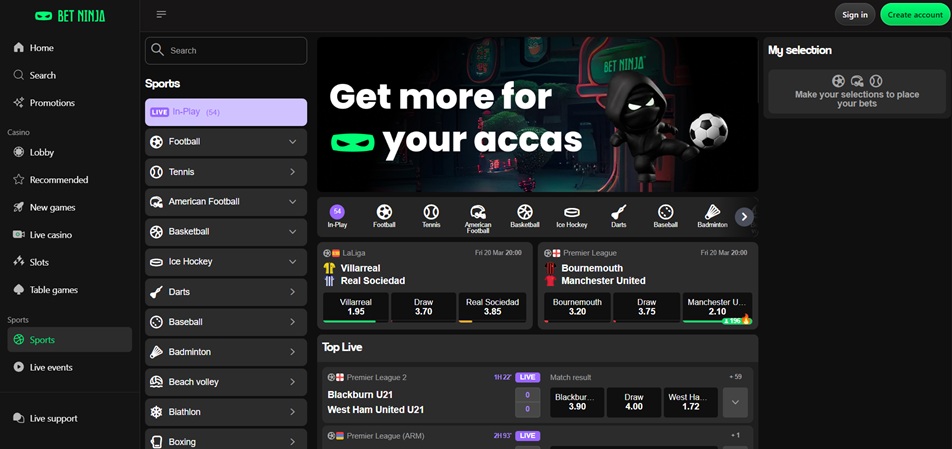The height and width of the screenshot is (449, 952).
Task: Select the In-Play (54) sports filter
Action: [x=226, y=112]
